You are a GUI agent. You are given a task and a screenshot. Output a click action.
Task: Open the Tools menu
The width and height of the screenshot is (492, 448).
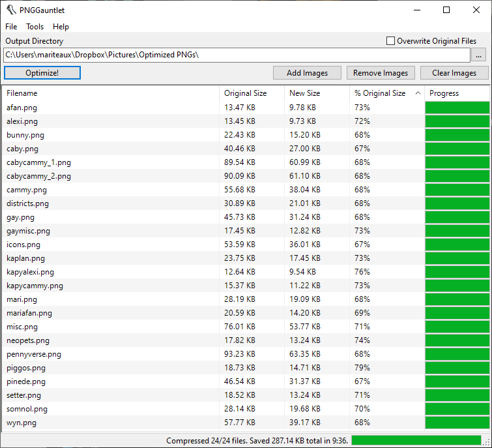(35, 27)
